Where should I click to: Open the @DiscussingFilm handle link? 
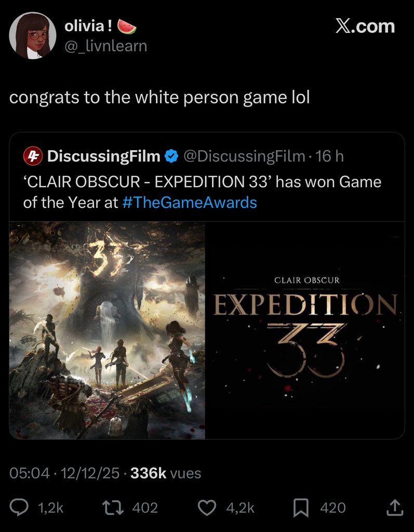pos(244,156)
